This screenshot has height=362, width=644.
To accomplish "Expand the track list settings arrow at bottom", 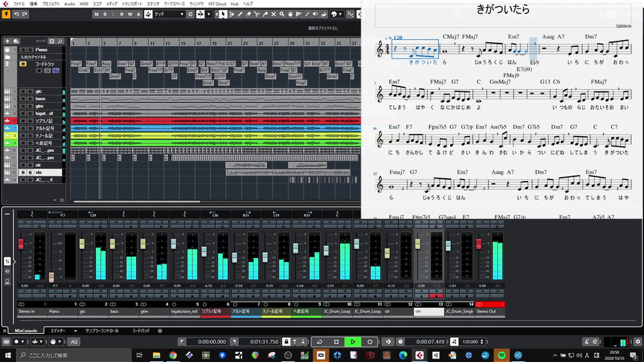I will 54,200.
